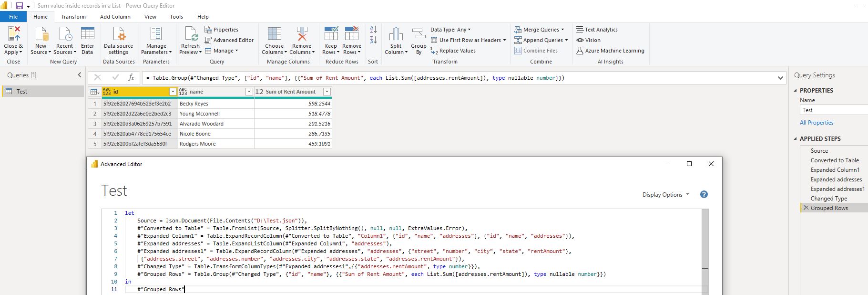Open the File tab
868x295 pixels.
pos(13,17)
